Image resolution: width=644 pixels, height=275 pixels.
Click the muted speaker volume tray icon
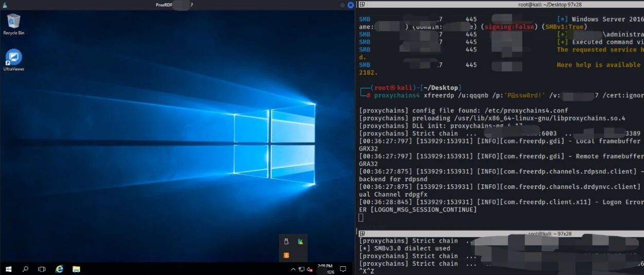pyautogui.click(x=310, y=269)
